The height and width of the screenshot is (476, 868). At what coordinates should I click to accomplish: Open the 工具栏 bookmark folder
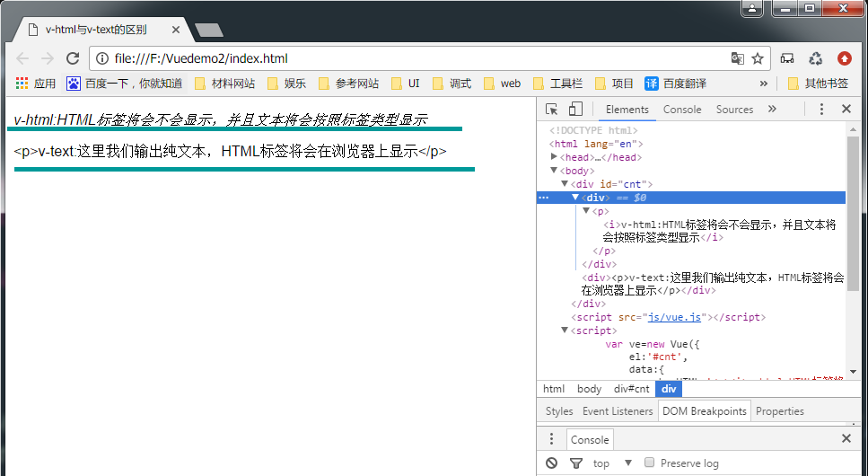[558, 84]
